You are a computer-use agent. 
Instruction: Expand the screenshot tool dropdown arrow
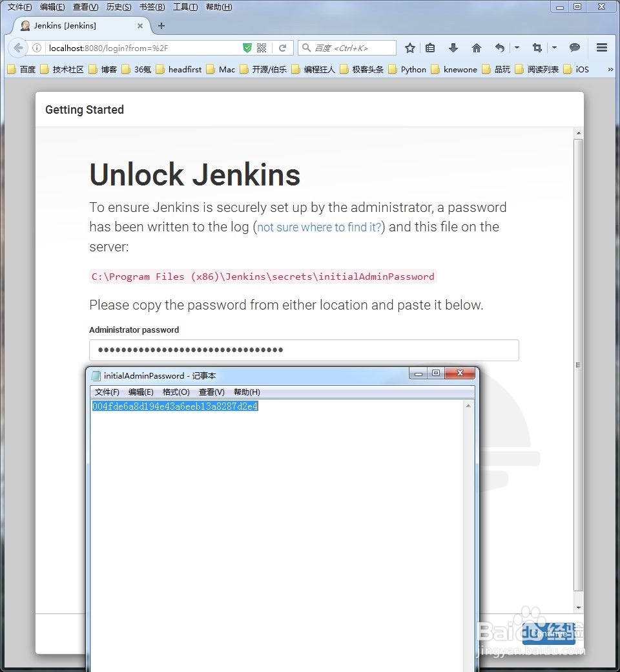tap(554, 48)
